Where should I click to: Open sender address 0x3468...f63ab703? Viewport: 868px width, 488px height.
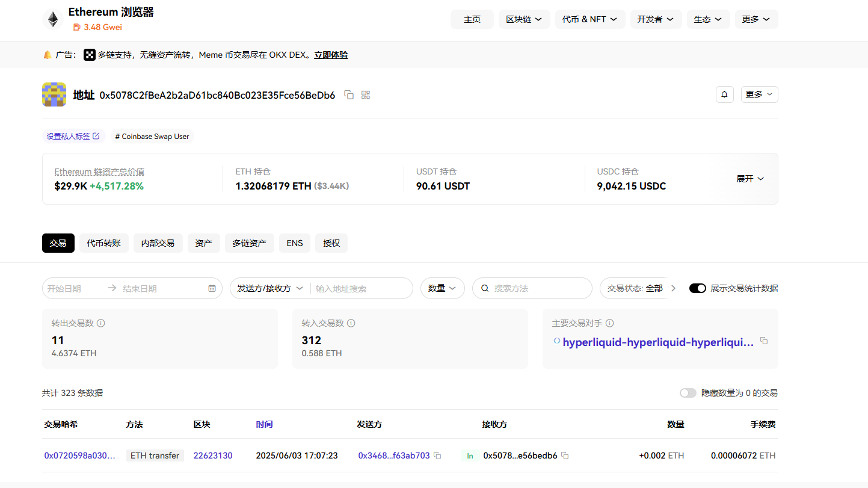click(394, 456)
